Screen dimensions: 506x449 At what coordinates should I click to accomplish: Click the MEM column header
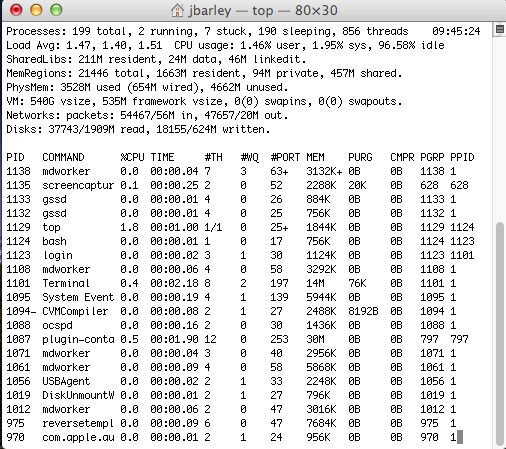point(315,157)
